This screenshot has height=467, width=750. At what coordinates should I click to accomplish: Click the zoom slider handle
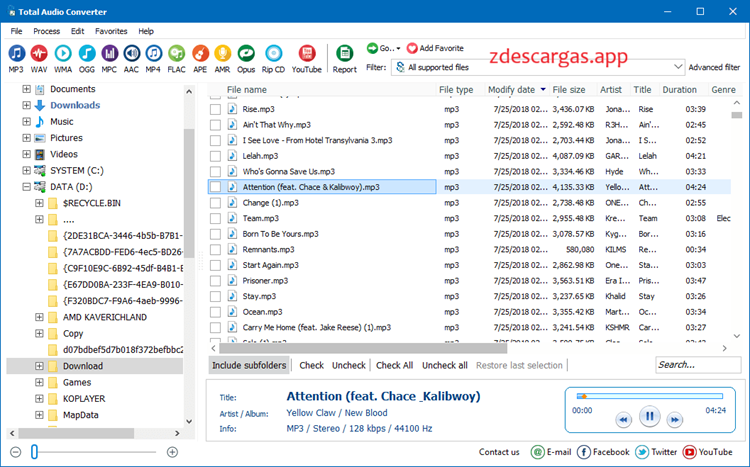tap(34, 452)
